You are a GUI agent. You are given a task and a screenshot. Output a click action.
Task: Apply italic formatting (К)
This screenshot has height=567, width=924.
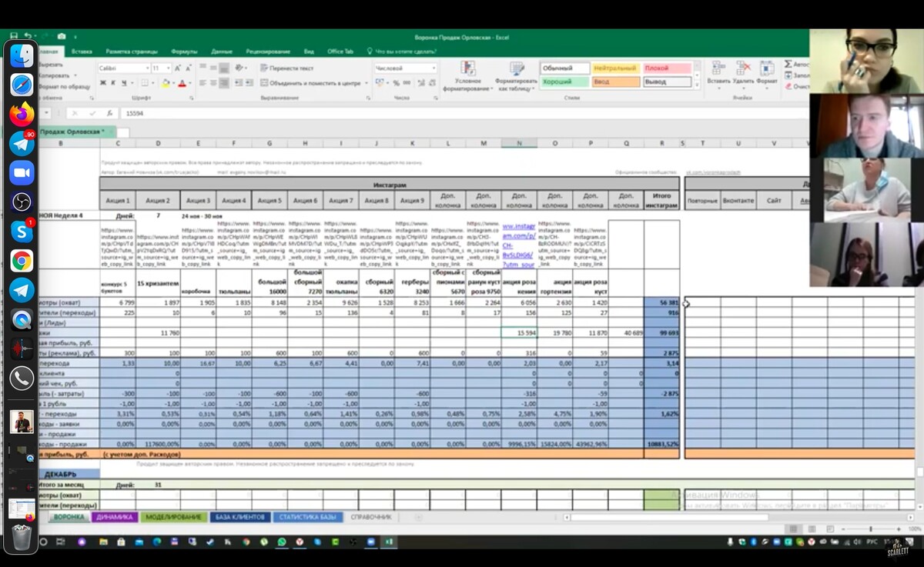112,83
